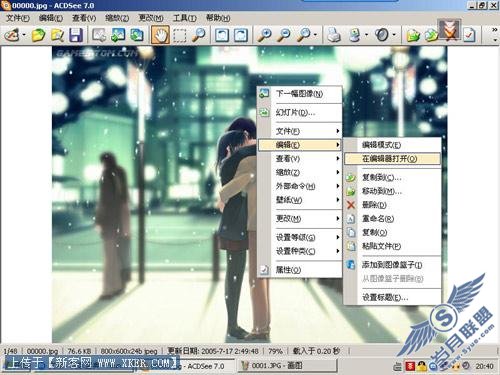
Task: Select 添加到图像篮子(I) in the submenu
Action: click(392, 265)
